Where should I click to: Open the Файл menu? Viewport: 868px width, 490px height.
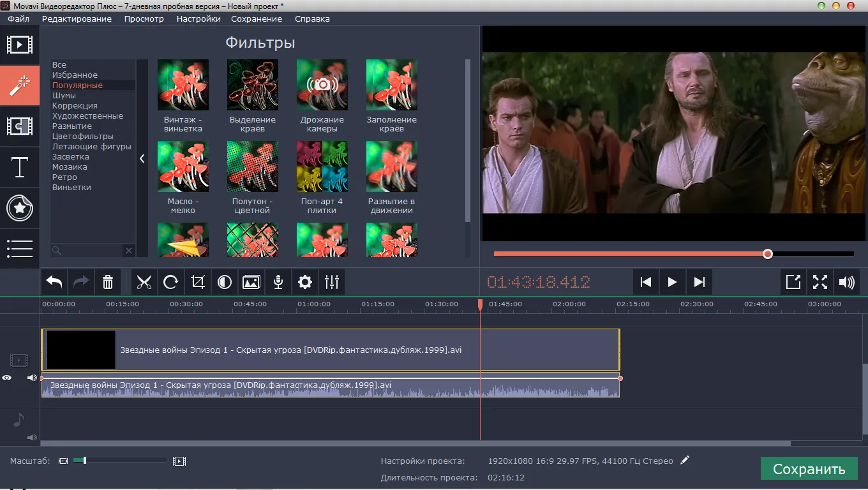point(19,19)
